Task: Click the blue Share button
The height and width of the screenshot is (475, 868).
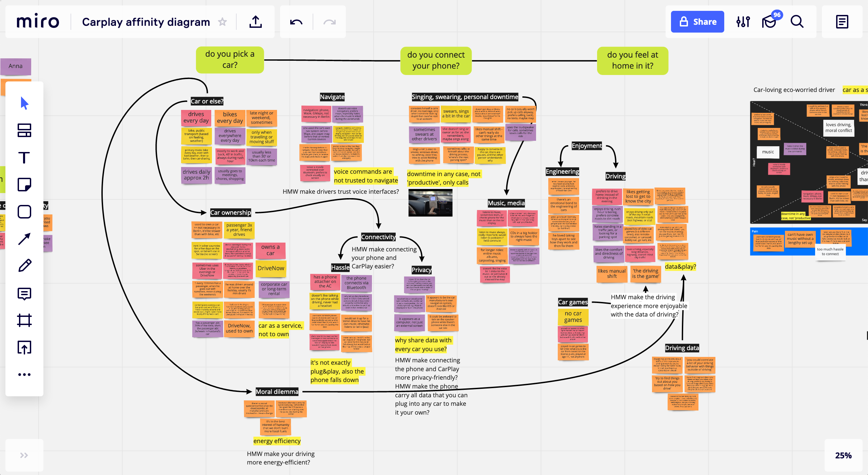Action: [x=697, y=22]
